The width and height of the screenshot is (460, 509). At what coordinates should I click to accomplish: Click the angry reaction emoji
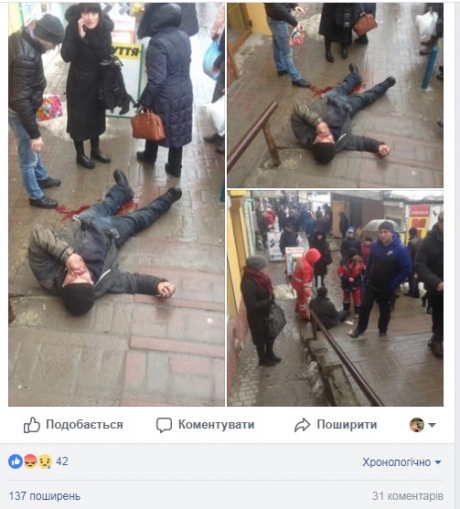coord(30,462)
